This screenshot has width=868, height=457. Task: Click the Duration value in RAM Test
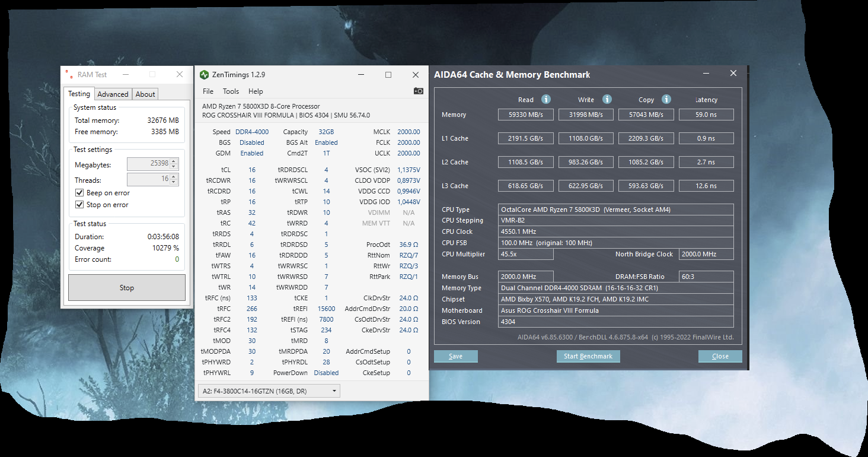(164, 237)
